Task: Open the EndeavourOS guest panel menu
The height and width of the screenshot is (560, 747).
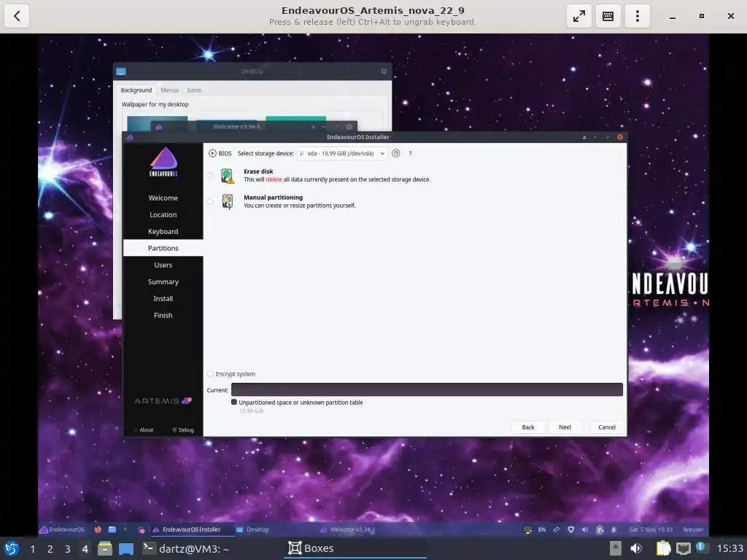Action: 63,529
